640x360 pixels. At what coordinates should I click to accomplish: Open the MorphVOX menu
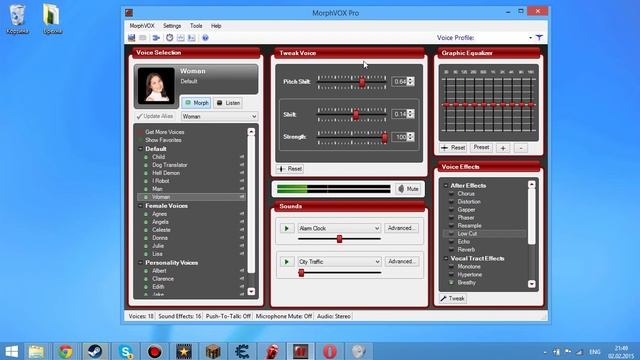(142, 26)
